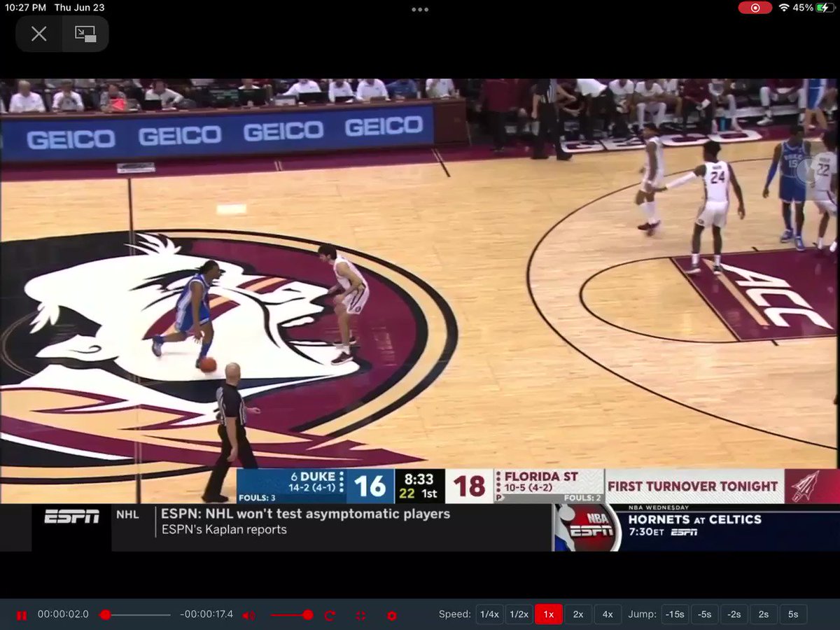Image resolution: width=840 pixels, height=630 pixels.
Task: Jump back 5 seconds
Action: pos(704,615)
